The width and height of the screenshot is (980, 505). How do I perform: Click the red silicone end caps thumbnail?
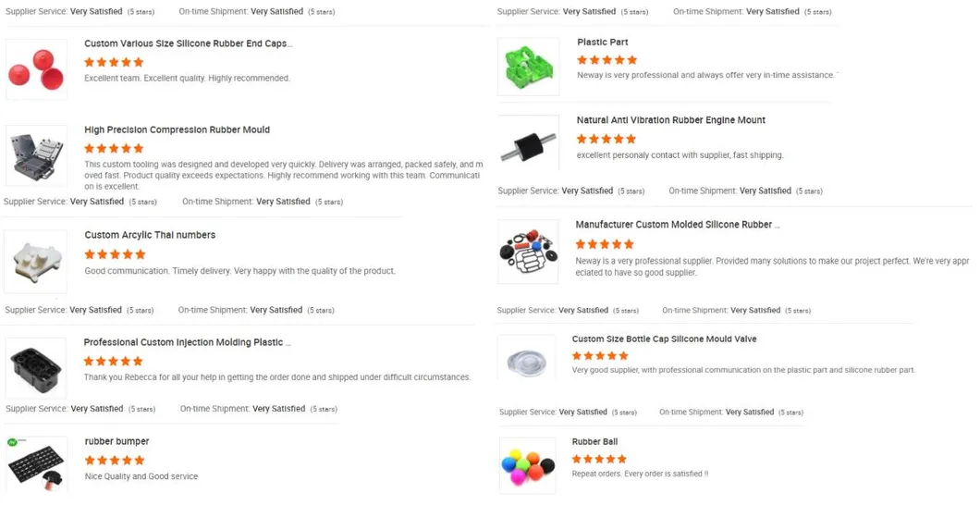pos(36,69)
